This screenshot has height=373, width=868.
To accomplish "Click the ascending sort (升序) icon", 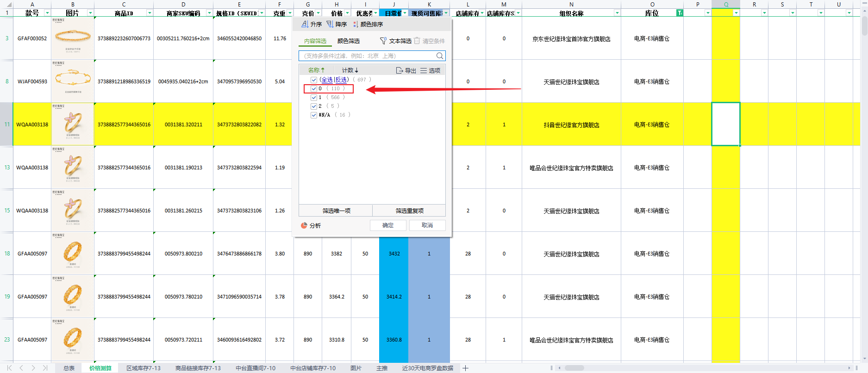I will (x=305, y=24).
